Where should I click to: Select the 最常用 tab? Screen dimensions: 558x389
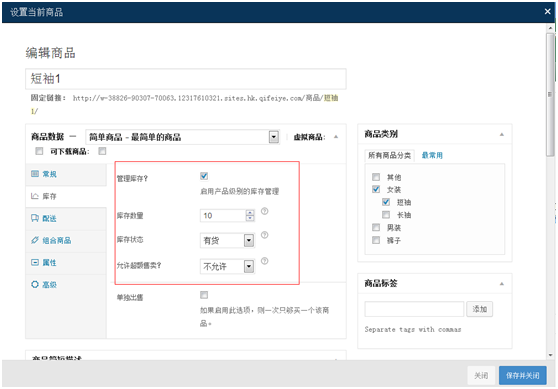point(432,156)
